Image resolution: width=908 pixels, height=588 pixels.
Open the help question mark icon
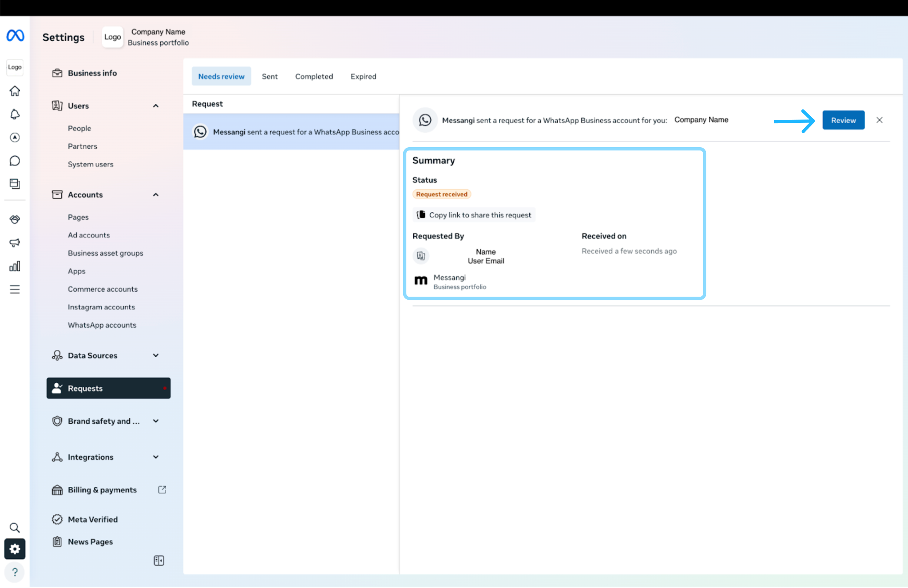(15, 572)
